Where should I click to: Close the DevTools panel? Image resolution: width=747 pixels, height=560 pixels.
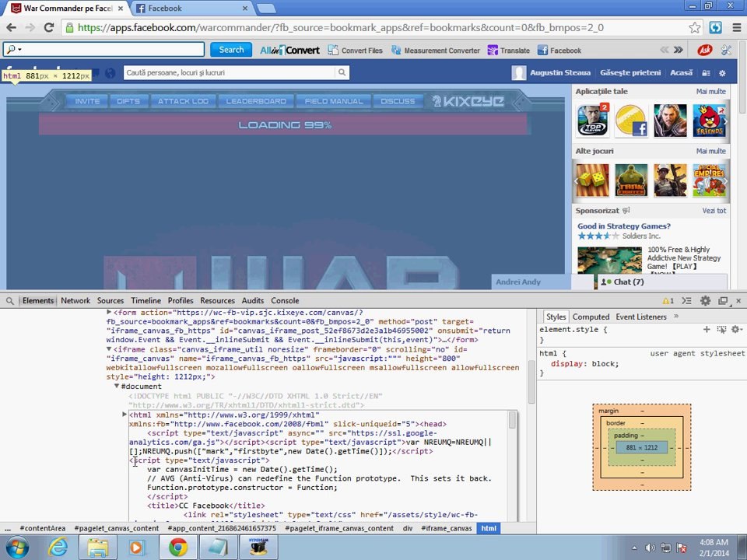738,301
